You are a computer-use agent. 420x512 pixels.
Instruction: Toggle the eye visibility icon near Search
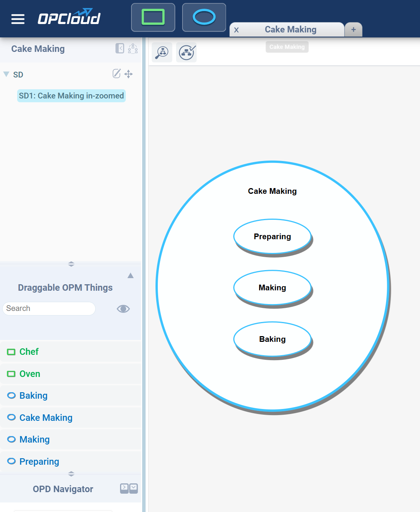(x=123, y=309)
